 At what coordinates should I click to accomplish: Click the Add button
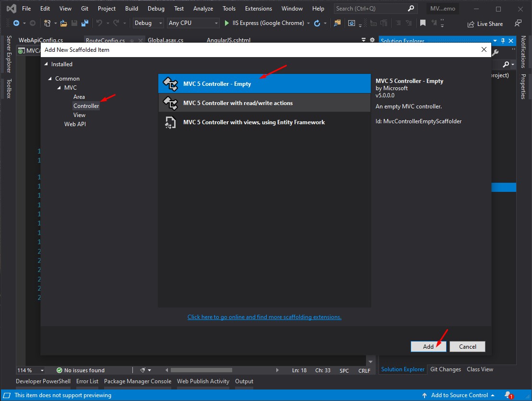pos(428,346)
